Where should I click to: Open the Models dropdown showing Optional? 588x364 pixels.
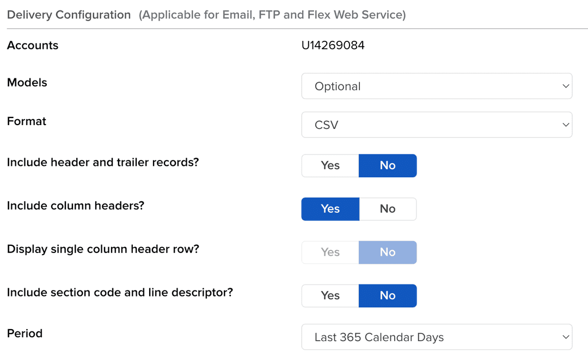tap(436, 86)
